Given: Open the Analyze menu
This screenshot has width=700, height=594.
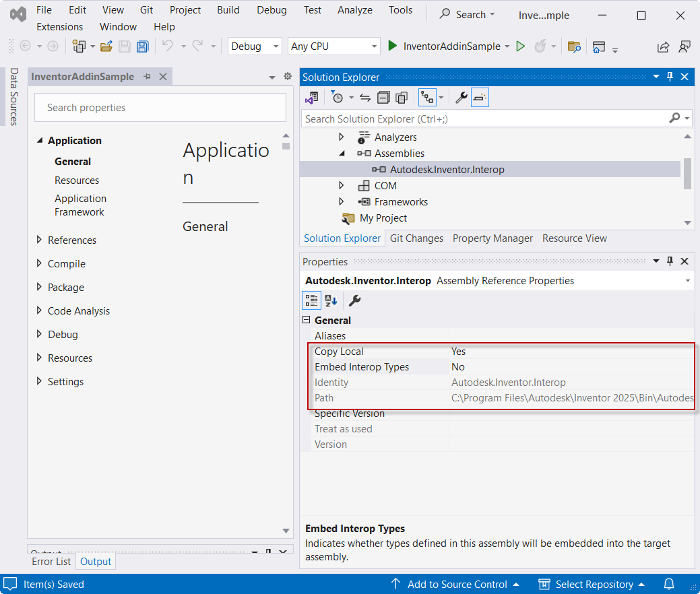Looking at the screenshot, I should click(355, 10).
